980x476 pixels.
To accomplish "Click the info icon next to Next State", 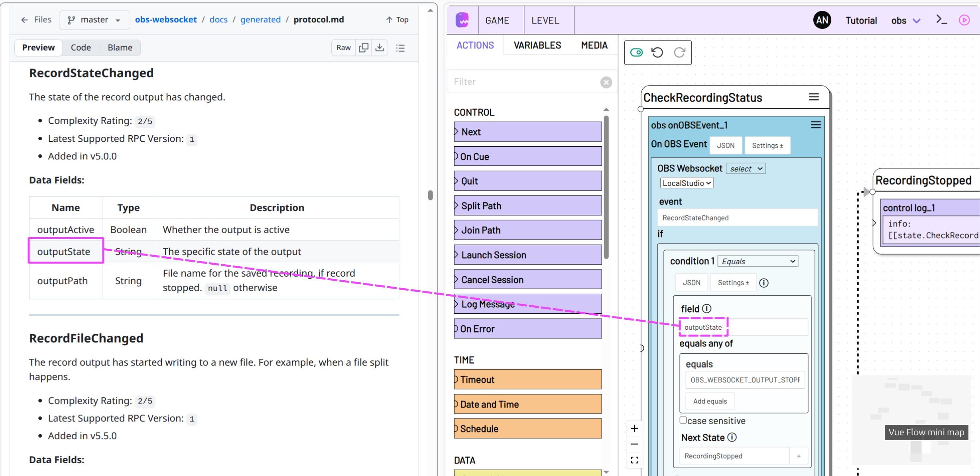I will pyautogui.click(x=732, y=437).
